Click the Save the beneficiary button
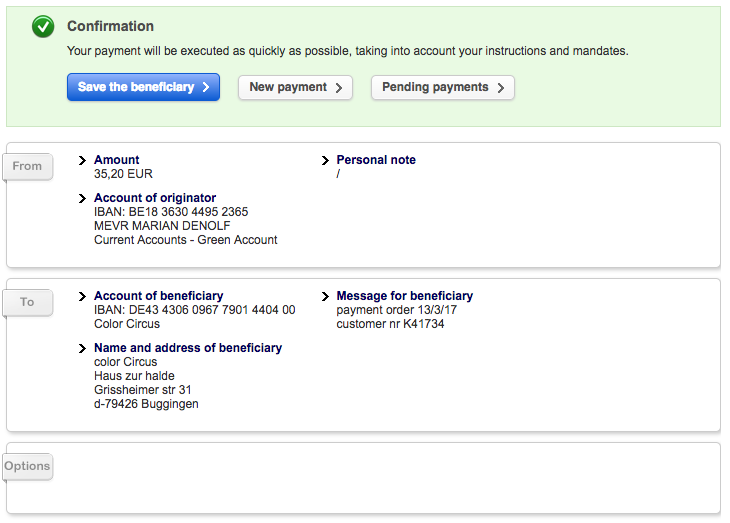This screenshot has width=730, height=523. tap(143, 87)
